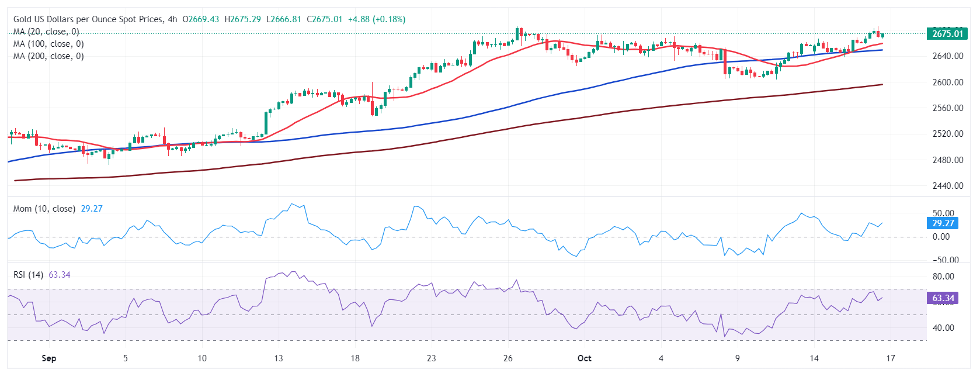Select the low price L2666.81 value
The width and height of the screenshot is (980, 373).
point(284,19)
